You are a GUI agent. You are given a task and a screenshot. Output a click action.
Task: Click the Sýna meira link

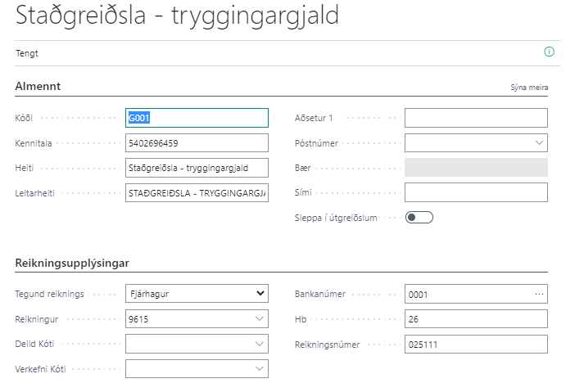[529, 88]
